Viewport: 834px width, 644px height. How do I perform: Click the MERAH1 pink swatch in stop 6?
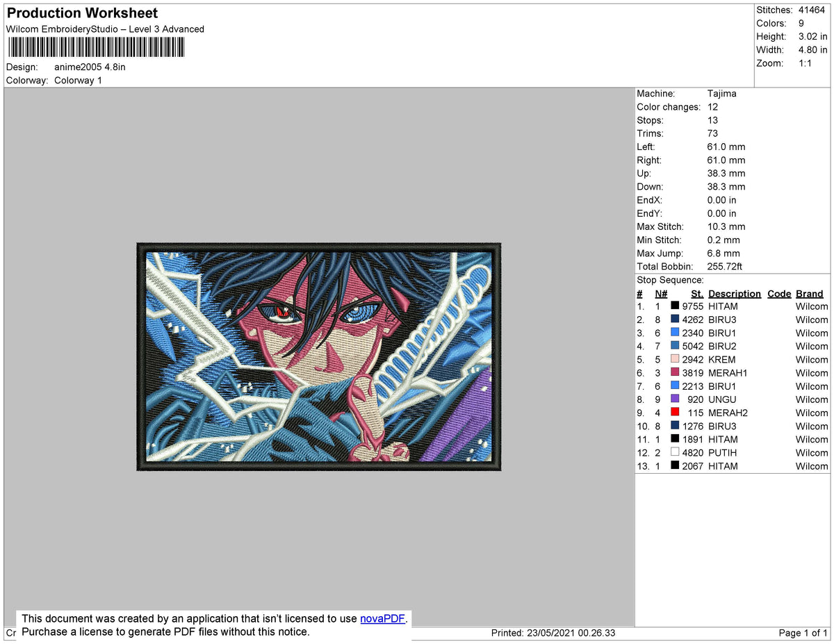pyautogui.click(x=673, y=372)
